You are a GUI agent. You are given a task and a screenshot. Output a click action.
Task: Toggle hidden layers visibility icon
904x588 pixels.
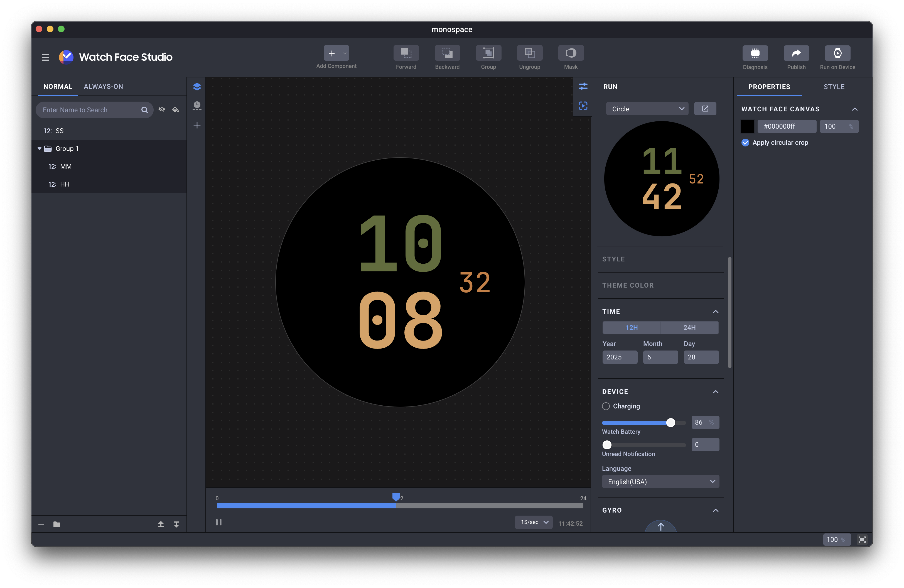click(162, 110)
